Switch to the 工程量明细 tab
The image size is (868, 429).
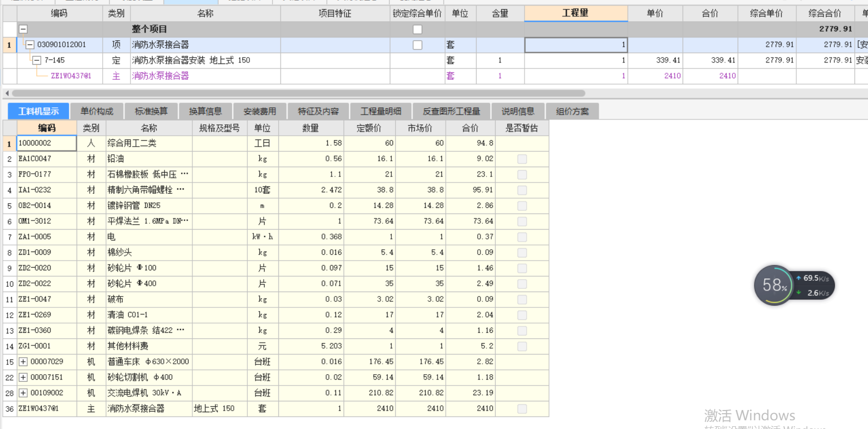pos(381,111)
